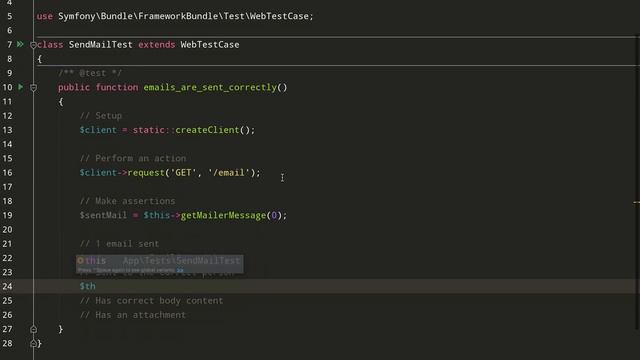Run the SendMailTest class from the gutter
Image resolution: width=640 pixels, height=360 pixels.
[20, 44]
